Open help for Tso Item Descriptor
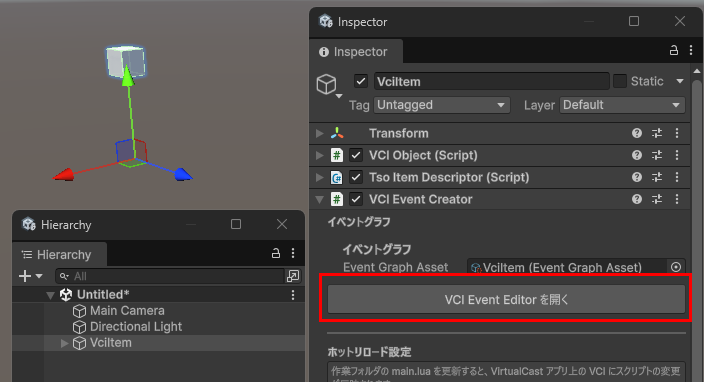The image size is (704, 382). pyautogui.click(x=637, y=177)
